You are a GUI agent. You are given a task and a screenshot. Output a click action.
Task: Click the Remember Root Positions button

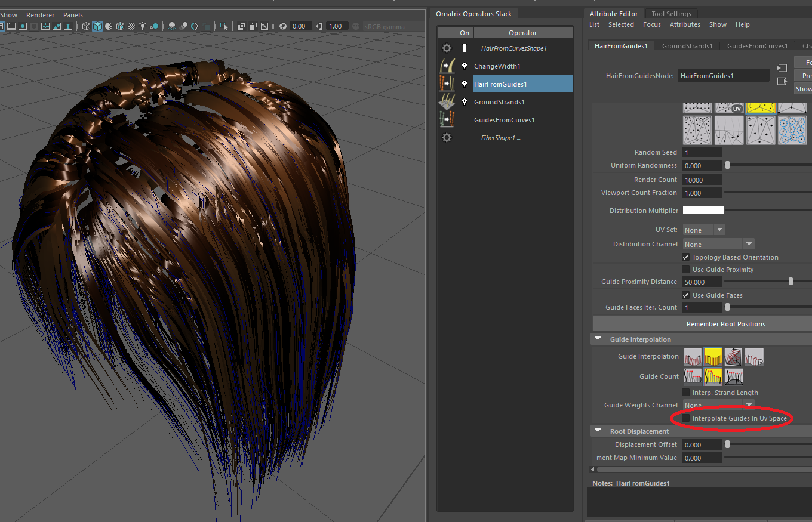coord(725,324)
